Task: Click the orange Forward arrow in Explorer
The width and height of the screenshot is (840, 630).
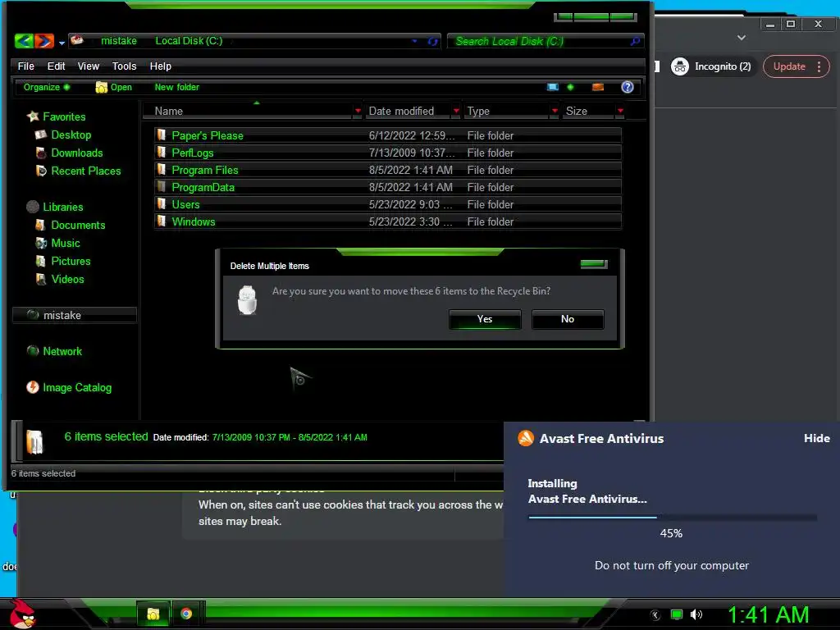Action: (x=44, y=41)
